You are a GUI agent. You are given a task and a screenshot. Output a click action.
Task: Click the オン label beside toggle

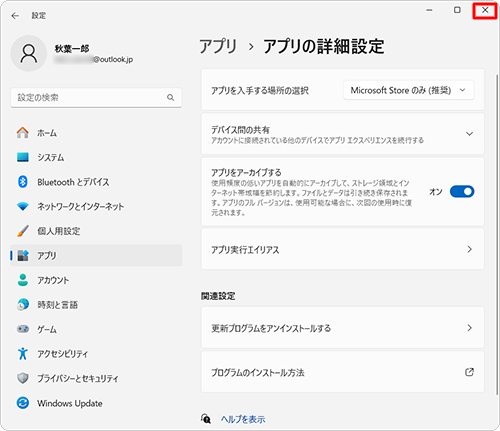pos(436,192)
